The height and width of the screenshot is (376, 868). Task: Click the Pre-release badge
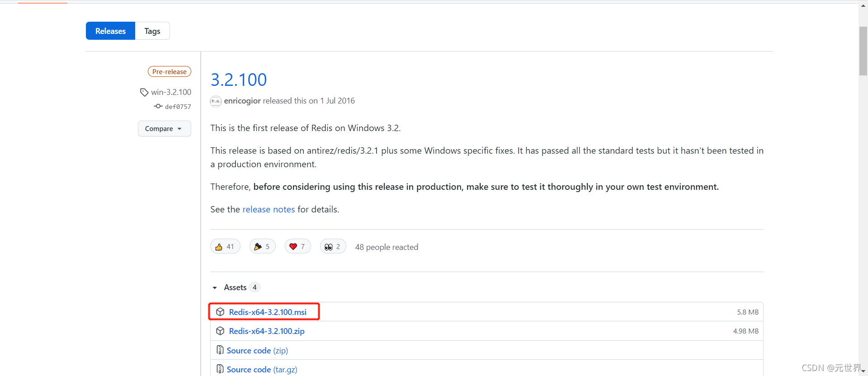point(170,71)
